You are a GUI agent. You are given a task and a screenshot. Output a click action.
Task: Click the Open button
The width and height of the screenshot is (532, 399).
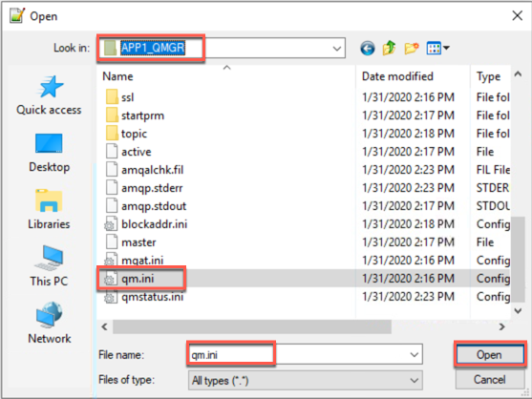click(x=490, y=354)
